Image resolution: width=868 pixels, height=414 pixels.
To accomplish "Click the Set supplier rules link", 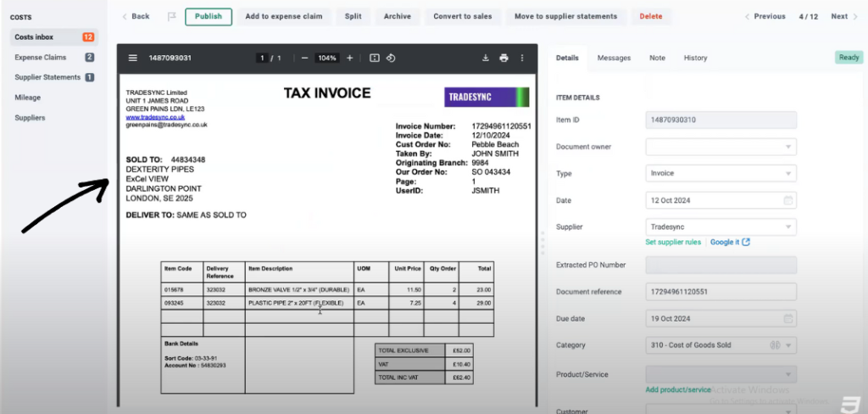I will click(674, 242).
